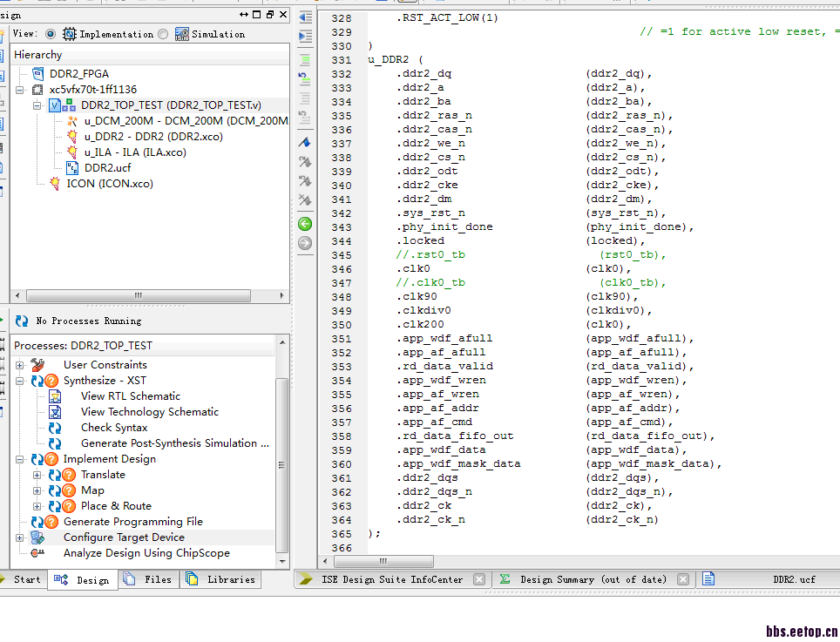Switch to the Files tab

(148, 579)
